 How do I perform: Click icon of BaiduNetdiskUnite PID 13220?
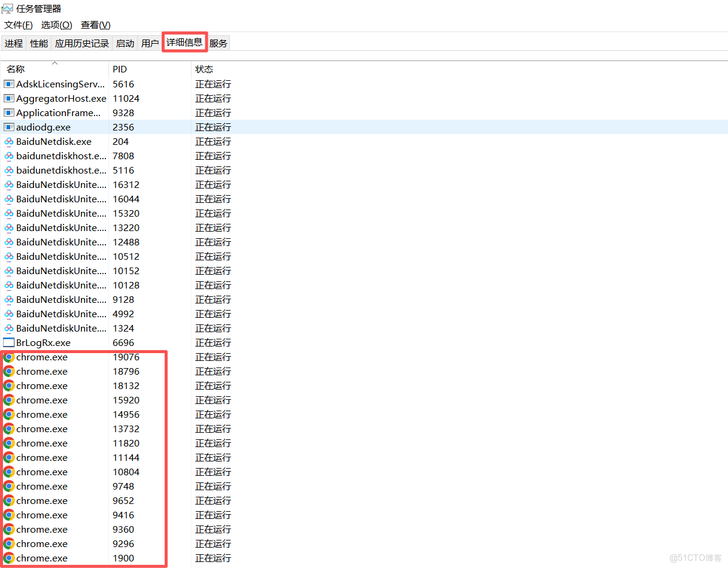point(9,228)
